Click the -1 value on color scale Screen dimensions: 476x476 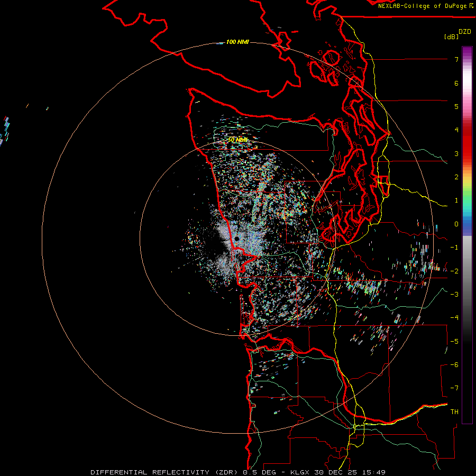[x=454, y=248]
